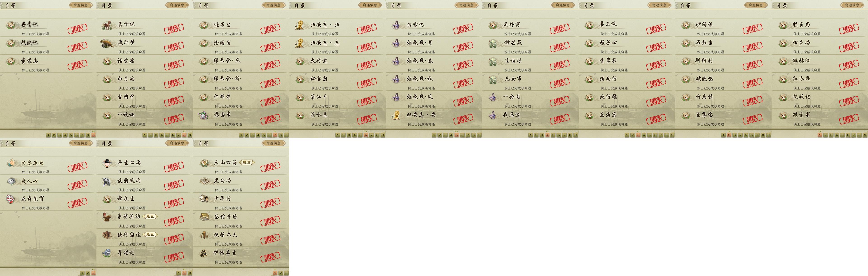Click the straw-hat swordsman icon beside 少年行

[x=204, y=199]
